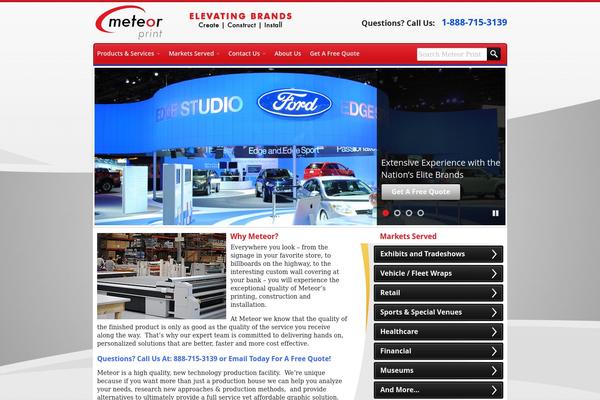Click the chevron arrow on Exhibits and Tradeshows

(x=494, y=254)
